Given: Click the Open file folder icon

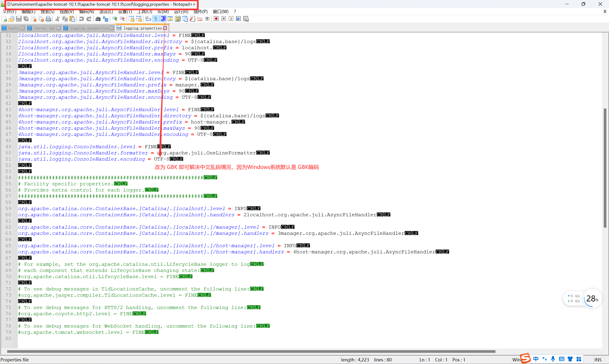Looking at the screenshot, I should click(11, 19).
